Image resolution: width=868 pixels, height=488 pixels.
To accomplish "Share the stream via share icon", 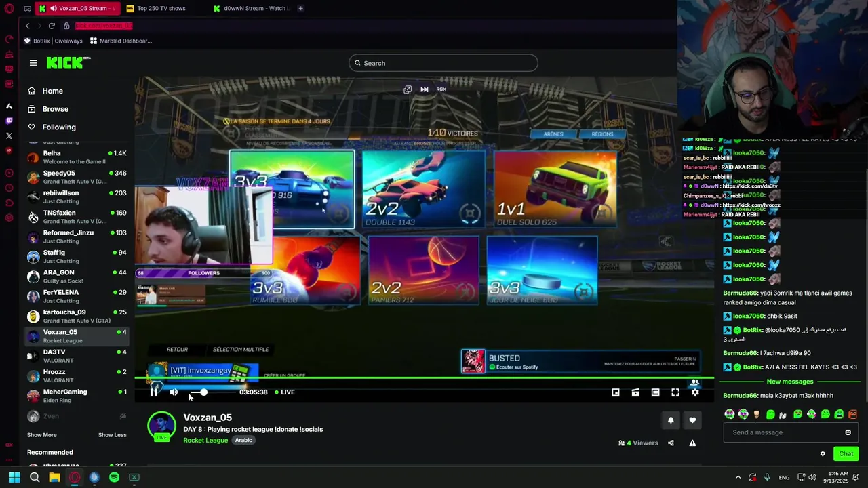I will pyautogui.click(x=671, y=443).
